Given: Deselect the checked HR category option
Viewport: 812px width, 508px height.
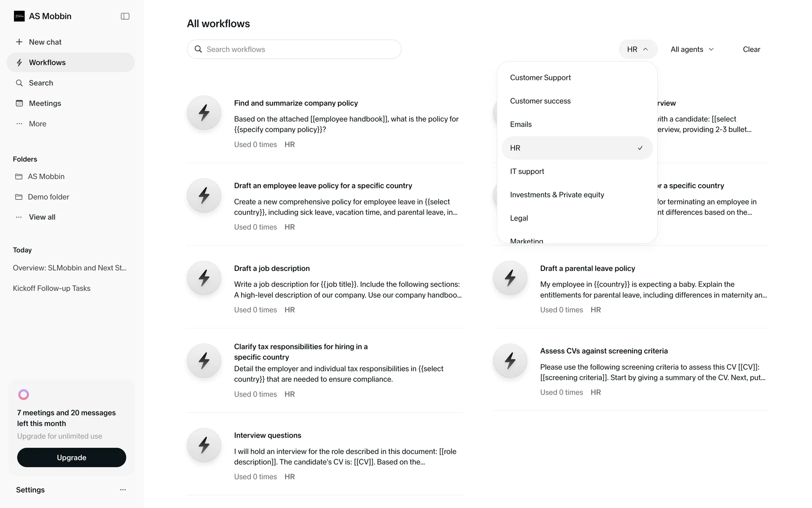Looking at the screenshot, I should coord(577,148).
